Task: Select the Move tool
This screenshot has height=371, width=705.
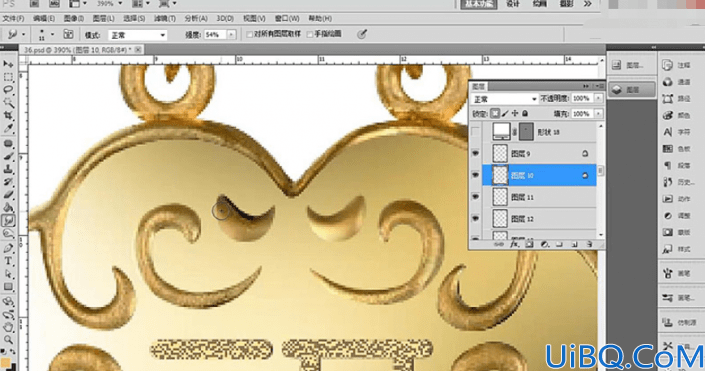Action: click(x=8, y=64)
